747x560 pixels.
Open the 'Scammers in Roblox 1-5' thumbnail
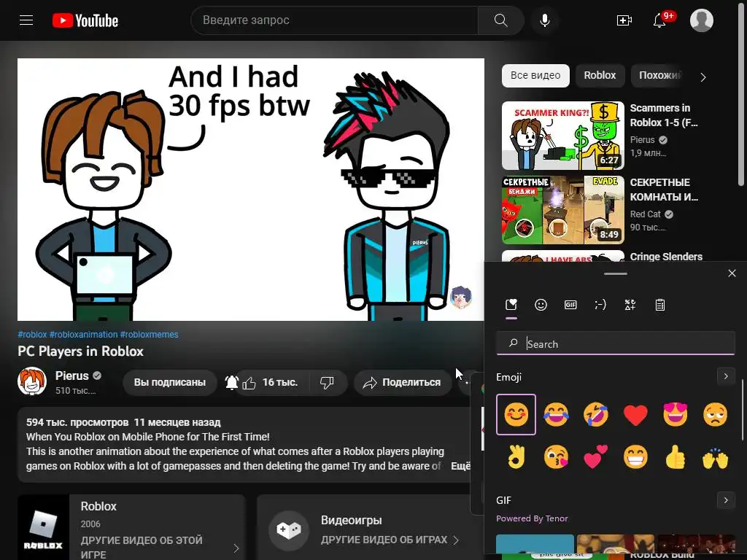click(562, 135)
